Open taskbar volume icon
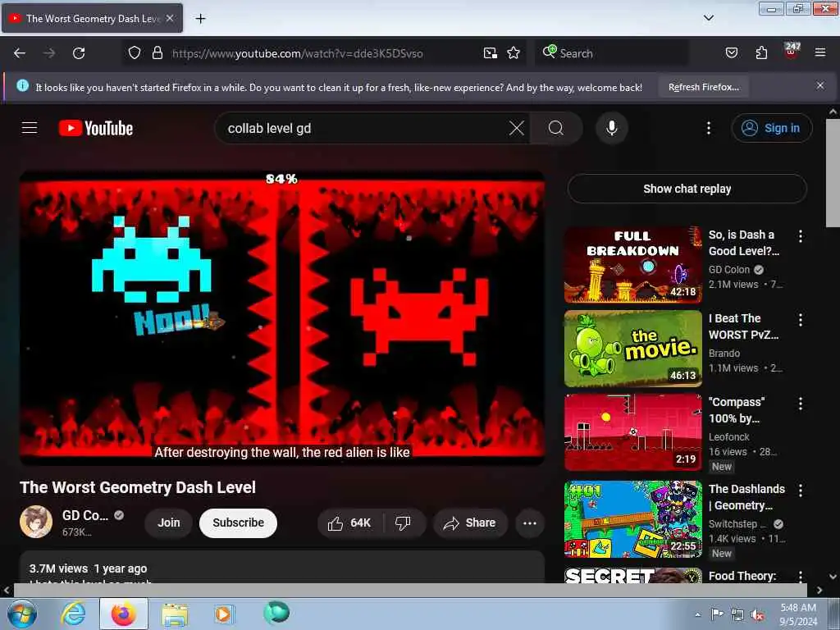The image size is (840, 630). click(757, 615)
